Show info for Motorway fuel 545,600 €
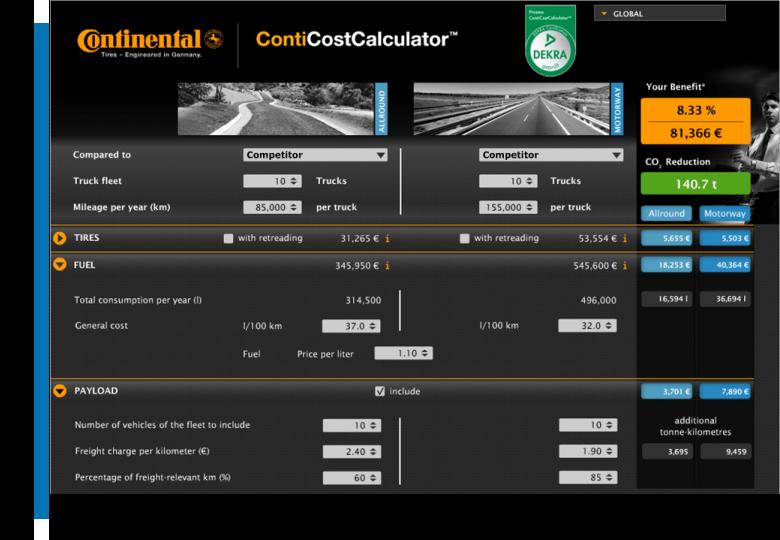780x540 pixels. pos(625,266)
